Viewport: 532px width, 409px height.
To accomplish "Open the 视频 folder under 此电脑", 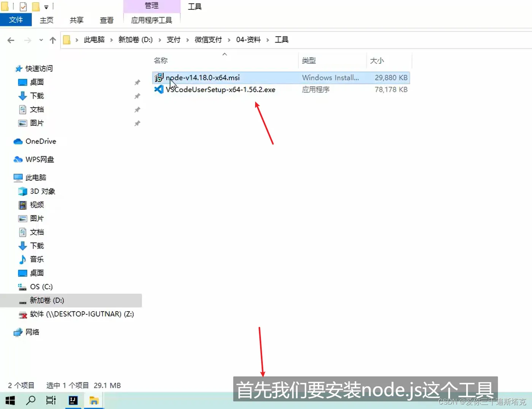I will click(x=36, y=205).
